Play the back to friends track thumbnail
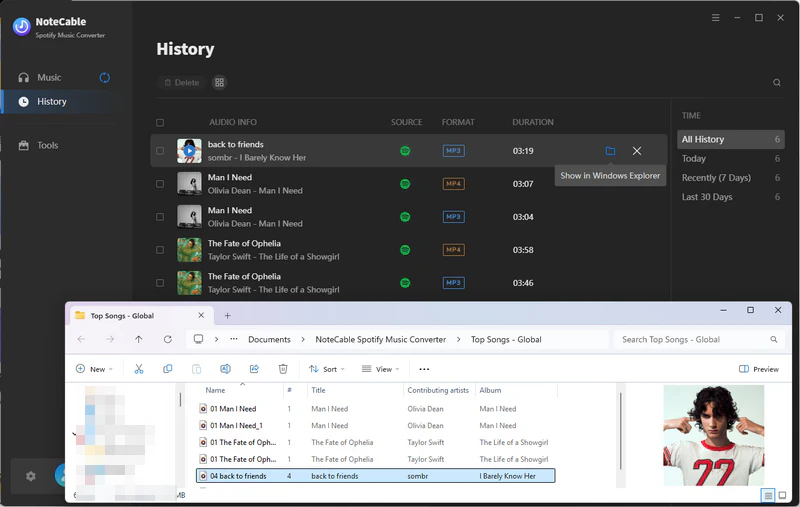This screenshot has height=507, width=800. [189, 151]
